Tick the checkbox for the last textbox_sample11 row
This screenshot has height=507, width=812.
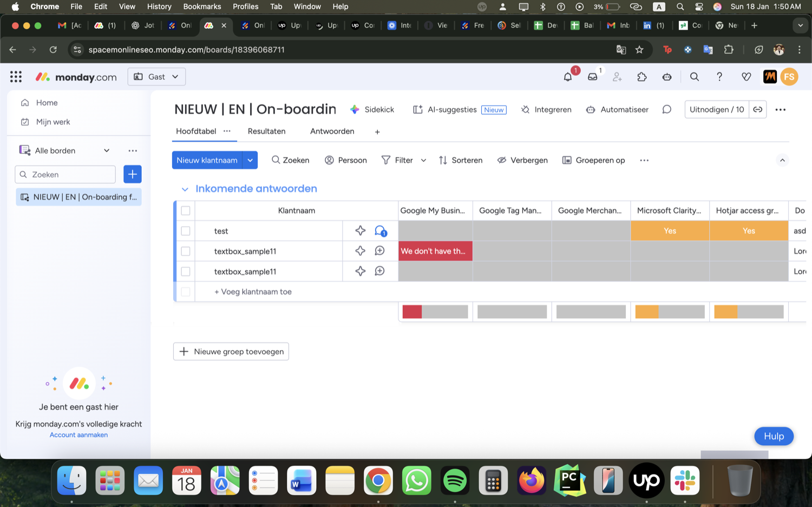click(186, 271)
